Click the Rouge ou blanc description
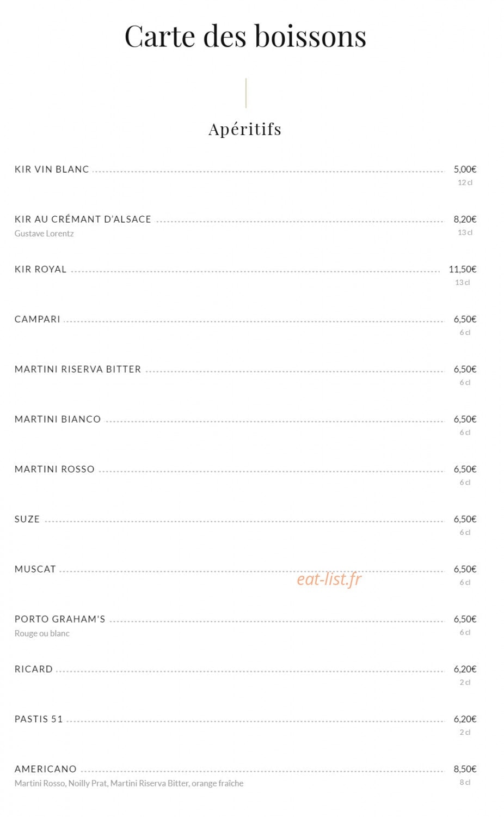The width and height of the screenshot is (504, 817). (42, 633)
